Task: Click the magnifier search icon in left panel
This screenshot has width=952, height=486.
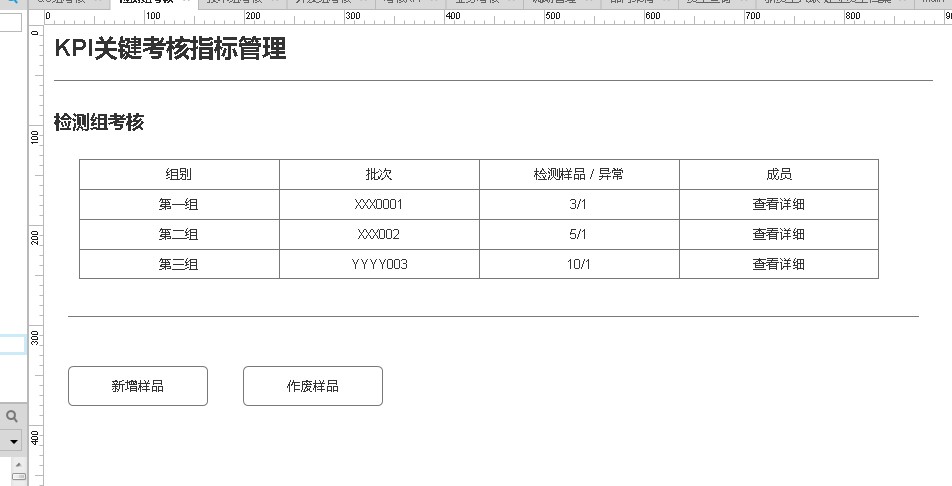Action: tap(12, 416)
